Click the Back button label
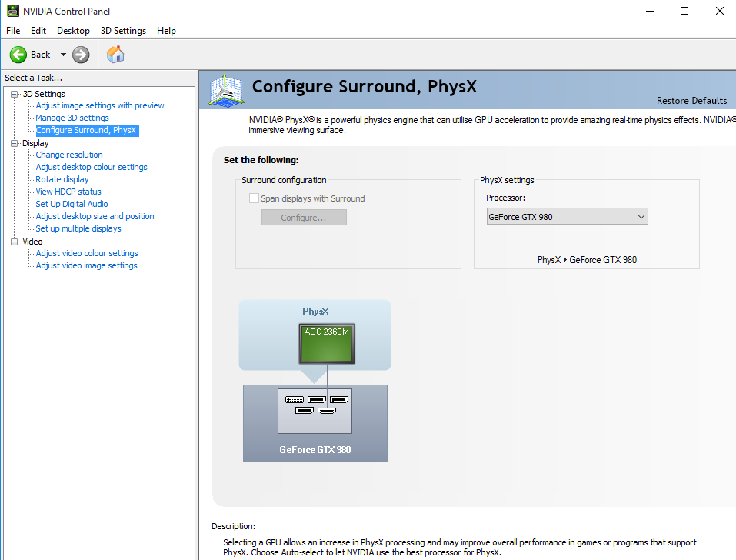 pos(40,55)
